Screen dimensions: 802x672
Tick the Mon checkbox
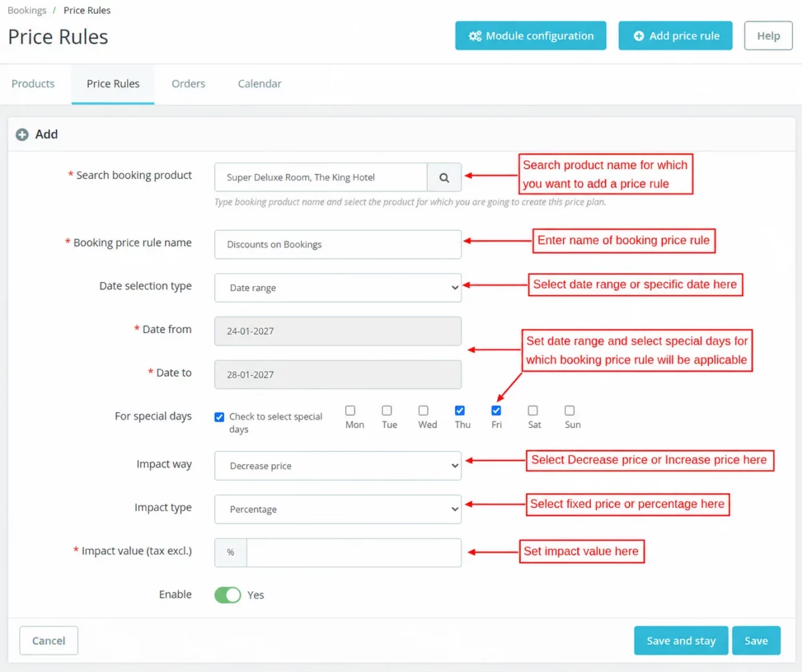point(350,411)
